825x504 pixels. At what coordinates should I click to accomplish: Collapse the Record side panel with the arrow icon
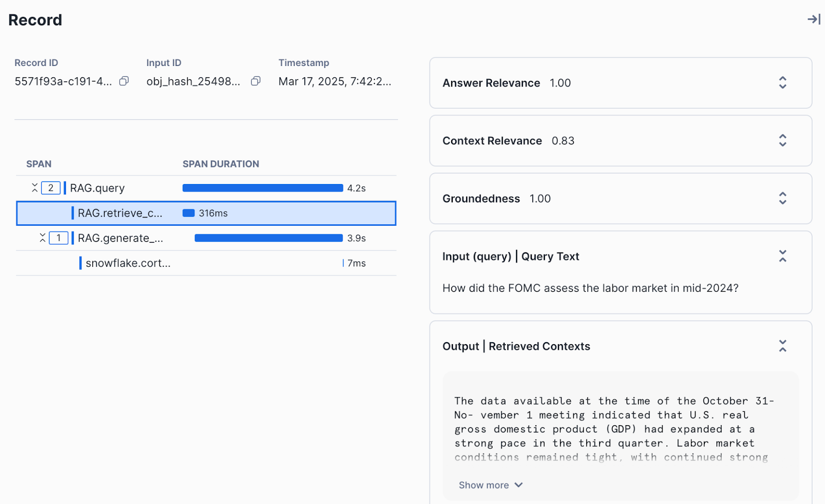814,20
